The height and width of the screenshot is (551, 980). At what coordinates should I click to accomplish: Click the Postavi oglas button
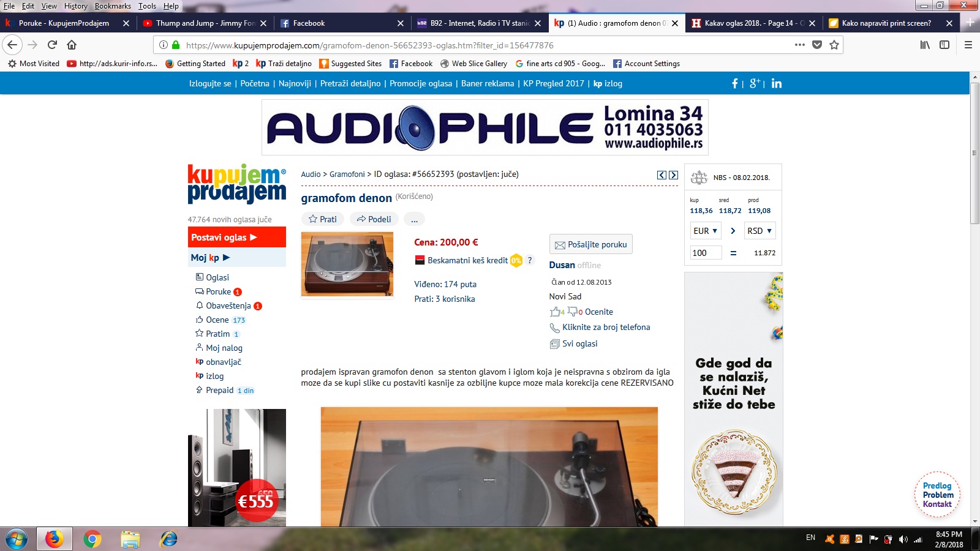click(236, 237)
